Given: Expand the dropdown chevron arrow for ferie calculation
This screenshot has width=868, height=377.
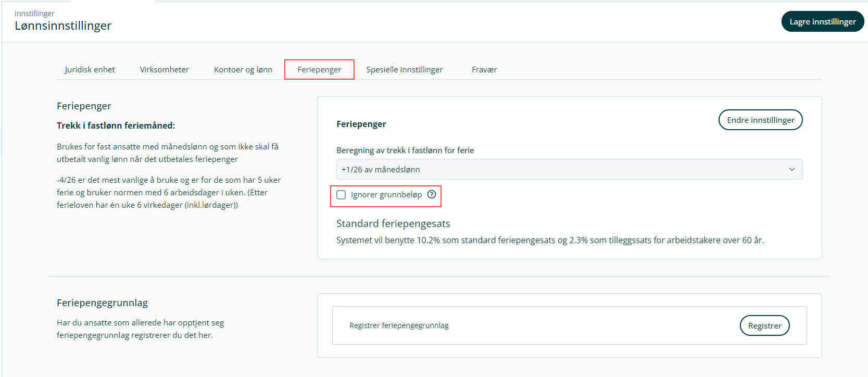Looking at the screenshot, I should [791, 169].
